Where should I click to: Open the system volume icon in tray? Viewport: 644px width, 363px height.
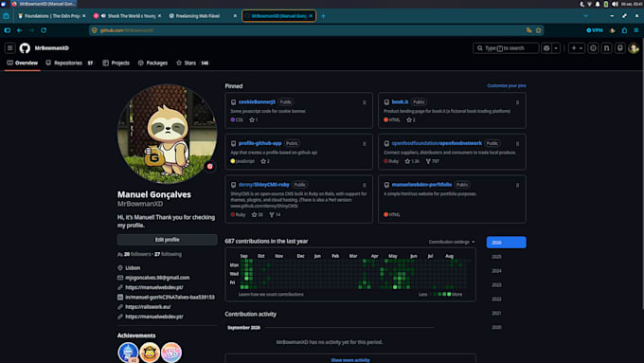point(615,4)
